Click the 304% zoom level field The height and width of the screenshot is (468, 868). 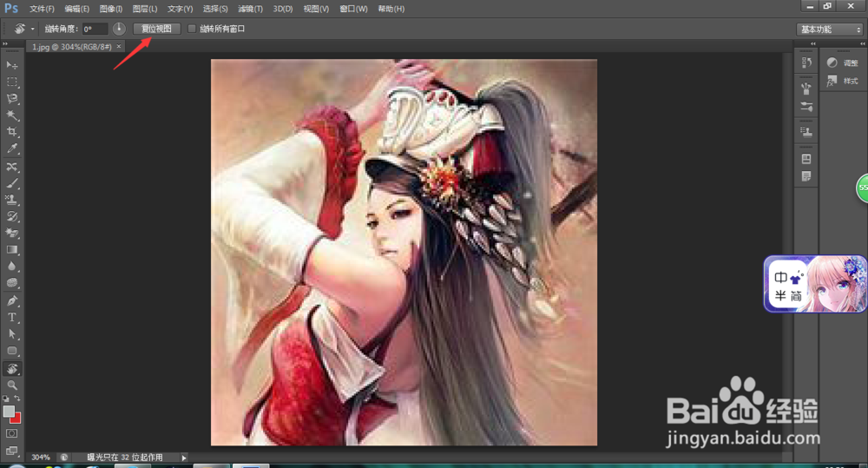tap(41, 458)
